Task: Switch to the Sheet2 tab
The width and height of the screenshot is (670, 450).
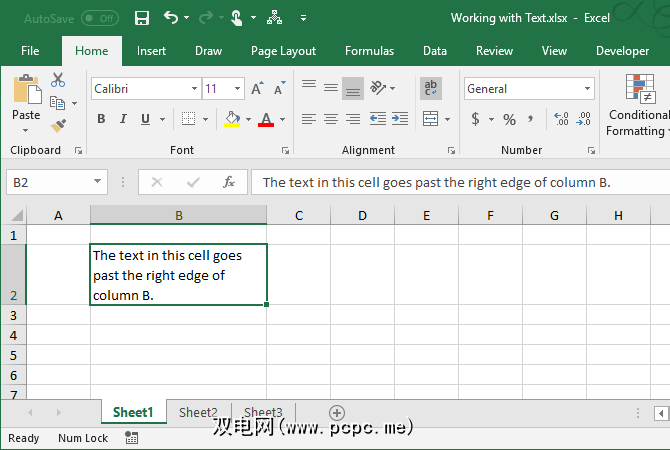Action: [x=198, y=412]
